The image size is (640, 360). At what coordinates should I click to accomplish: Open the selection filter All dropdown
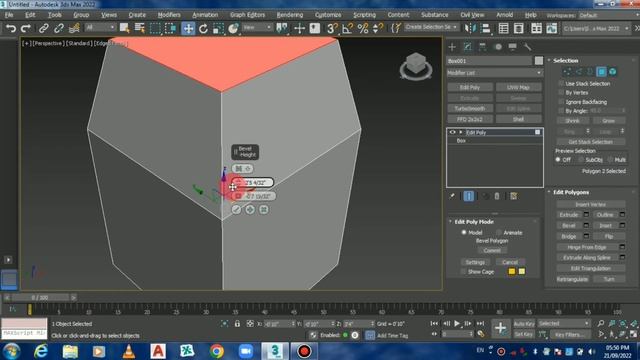tap(100, 27)
